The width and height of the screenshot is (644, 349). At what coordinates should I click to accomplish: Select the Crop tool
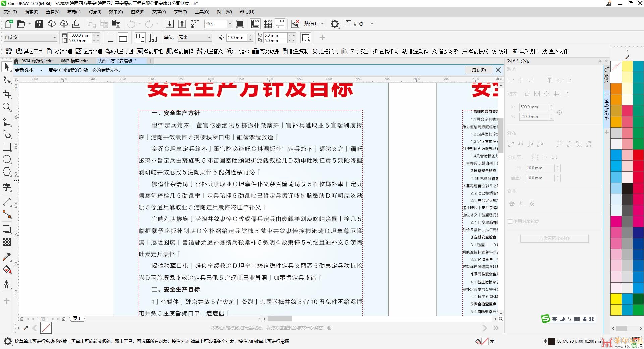pyautogui.click(x=7, y=95)
